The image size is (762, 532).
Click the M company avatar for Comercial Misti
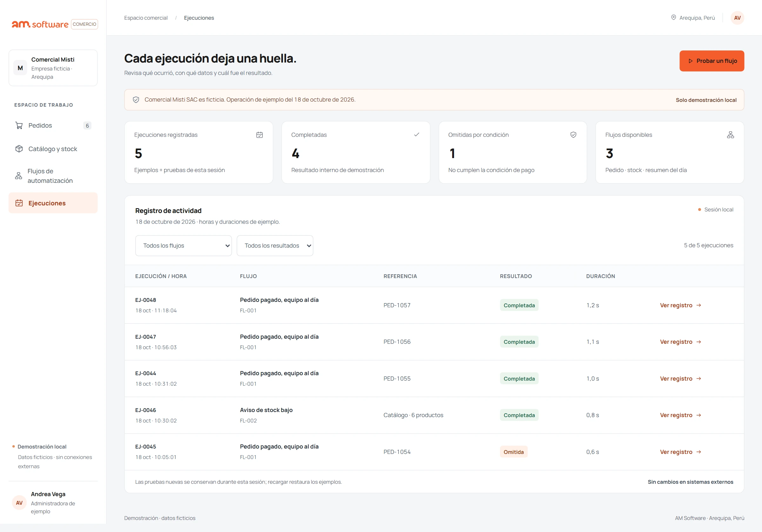20,68
